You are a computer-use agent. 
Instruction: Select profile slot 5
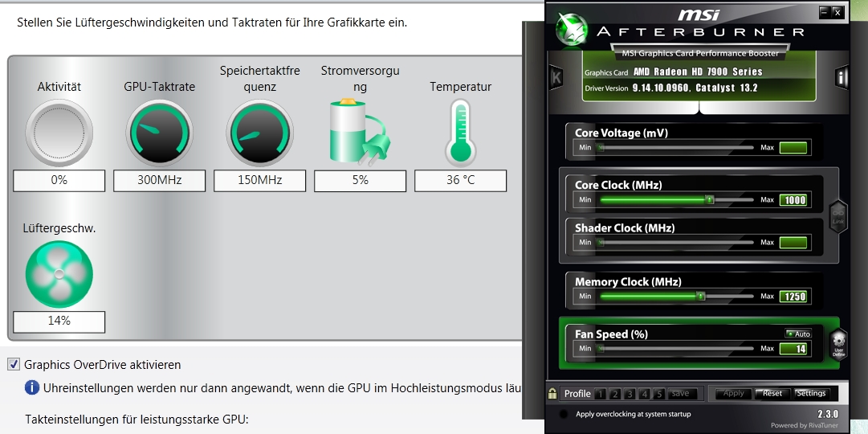658,394
